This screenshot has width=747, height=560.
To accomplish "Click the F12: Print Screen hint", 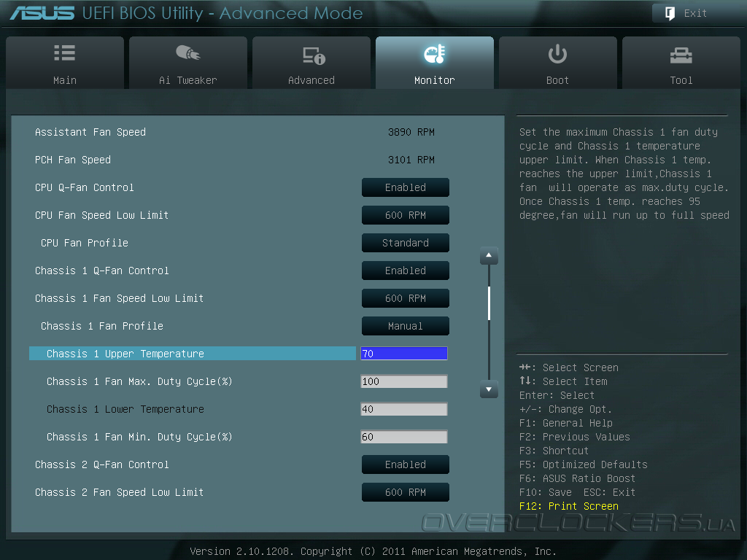I will pyautogui.click(x=569, y=506).
